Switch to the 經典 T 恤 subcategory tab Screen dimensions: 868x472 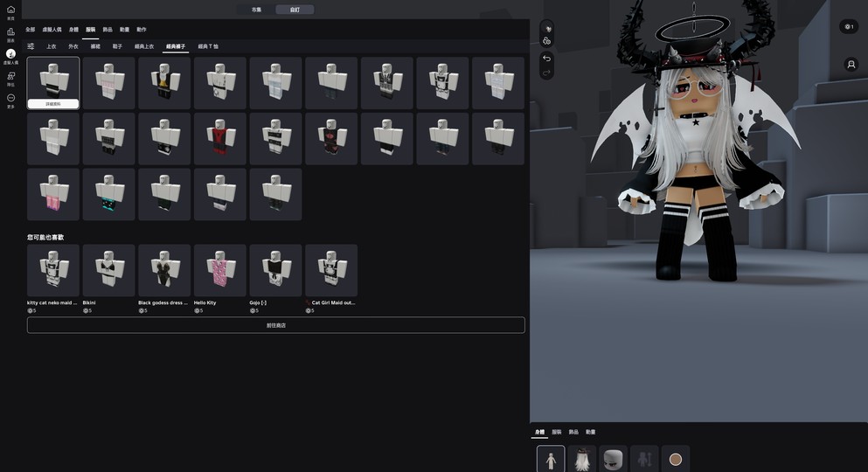[x=208, y=46]
